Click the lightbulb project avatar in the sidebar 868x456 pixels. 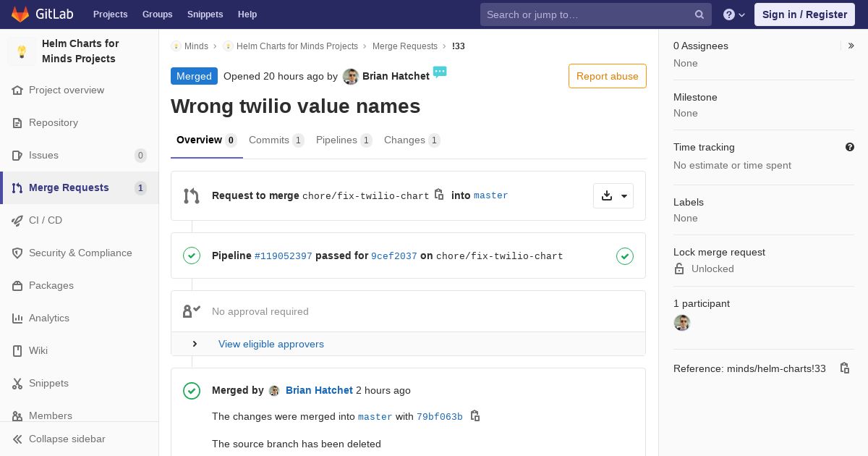coord(22,51)
